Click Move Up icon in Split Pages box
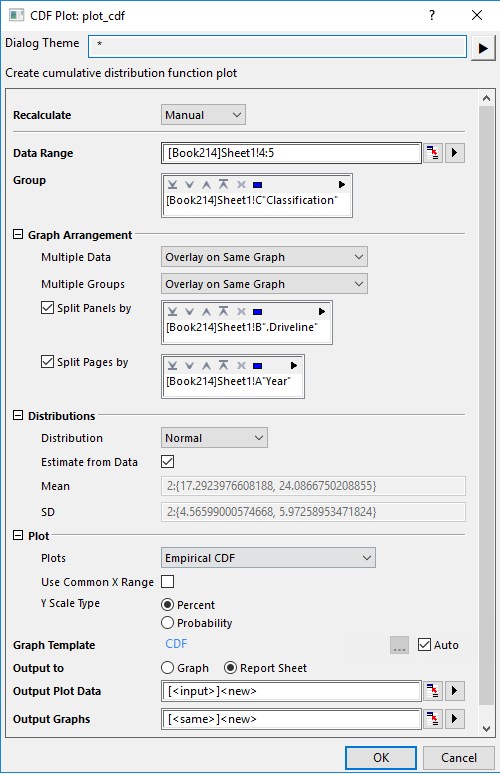Screen dimensions: 500x774 pyautogui.click(x=206, y=365)
